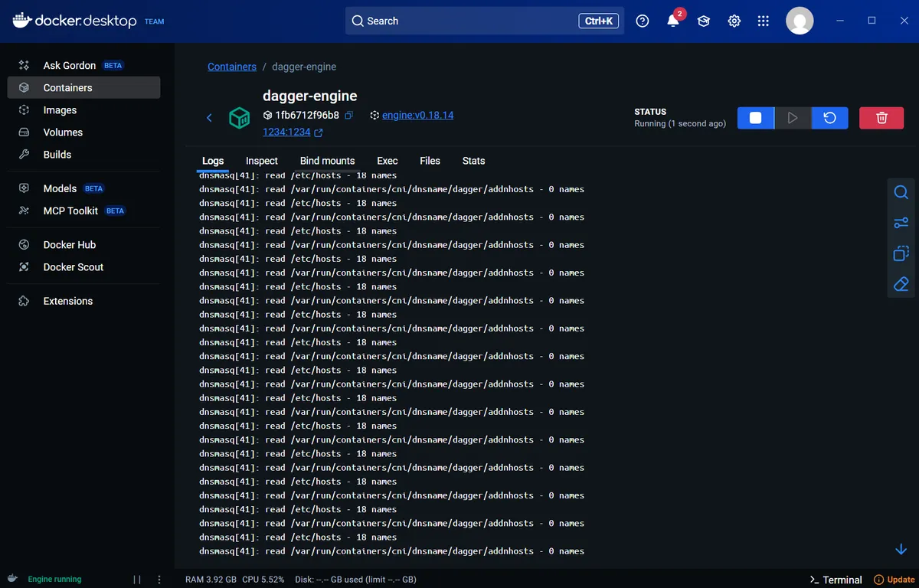The width and height of the screenshot is (919, 588).
Task: Switch to the Bind mounts tab
Action: point(327,161)
